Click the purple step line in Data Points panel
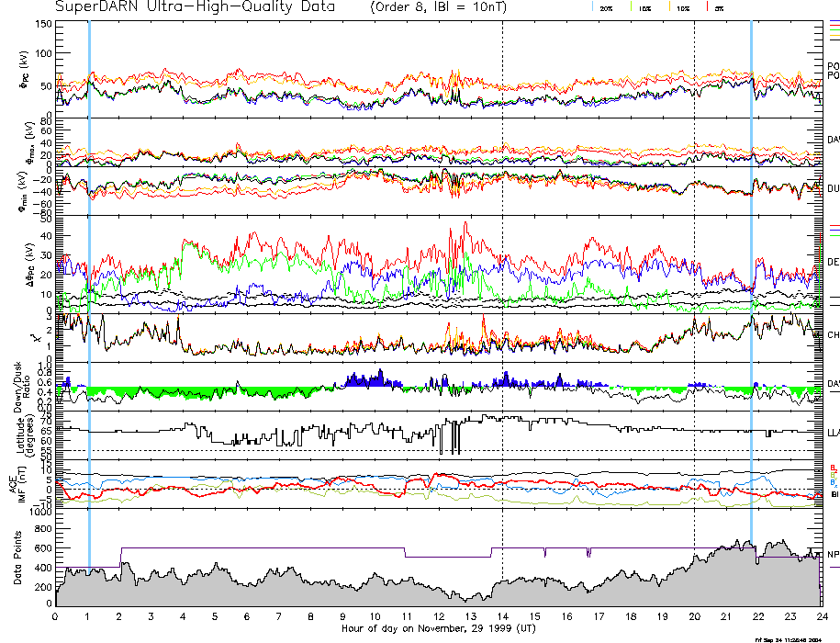This screenshot has height=643, width=840. point(275,547)
